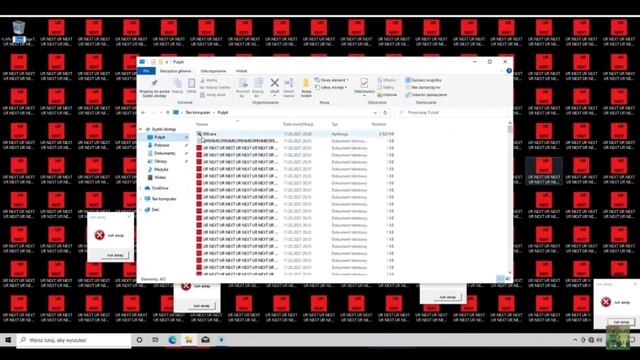The image size is (640, 360).
Task: Select Dokumenty in the navigation pane
Action: 164,153
